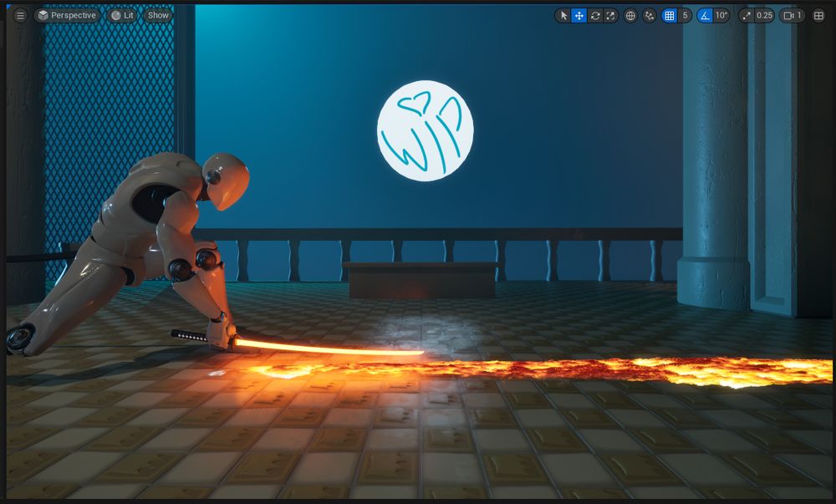The height and width of the screenshot is (504, 836).
Task: Open viewport layout maximize/restore button
Action: [x=818, y=15]
